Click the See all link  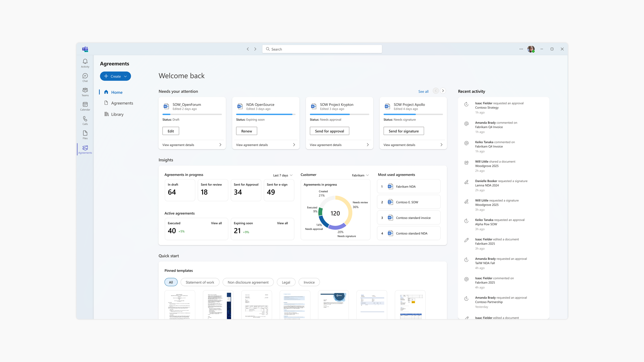pyautogui.click(x=423, y=91)
